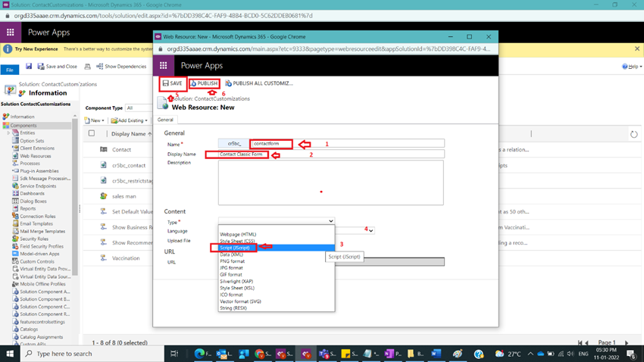The height and width of the screenshot is (362, 644).
Task: Select String (RESX) option
Action: coord(233,308)
